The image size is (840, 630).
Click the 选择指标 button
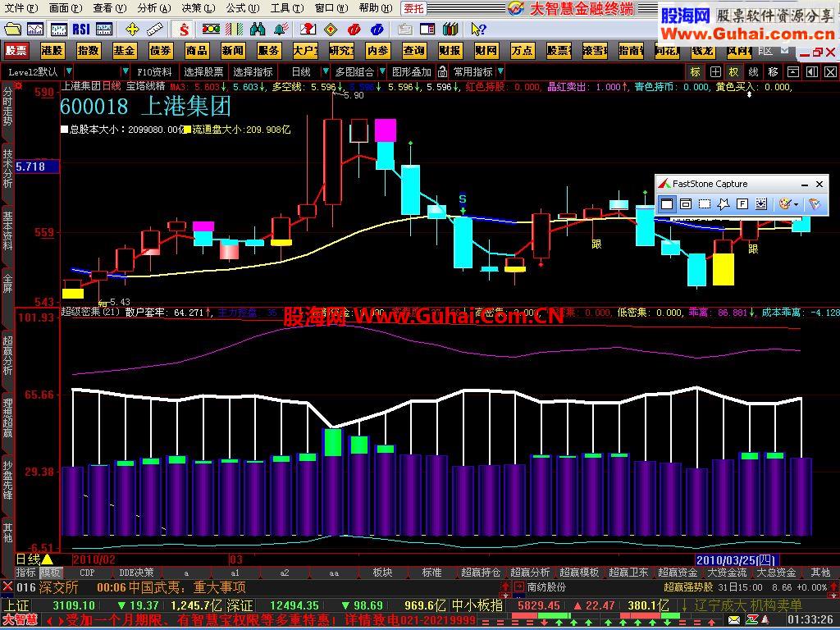pyautogui.click(x=253, y=71)
